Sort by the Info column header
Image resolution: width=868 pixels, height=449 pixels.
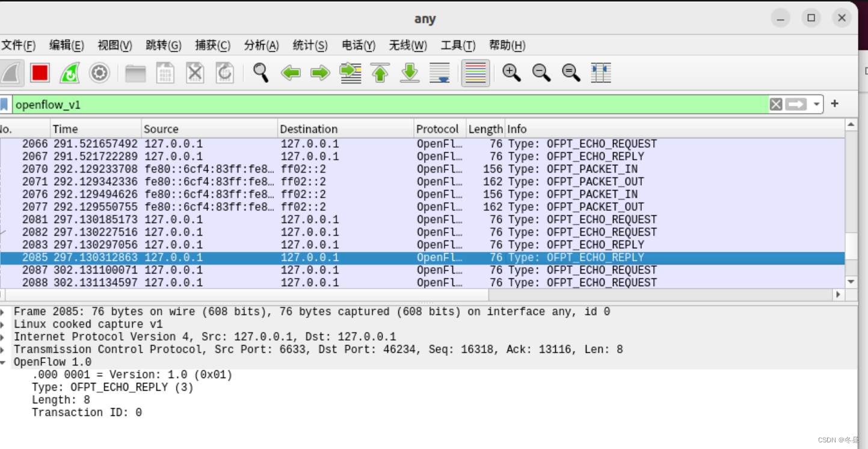674,129
